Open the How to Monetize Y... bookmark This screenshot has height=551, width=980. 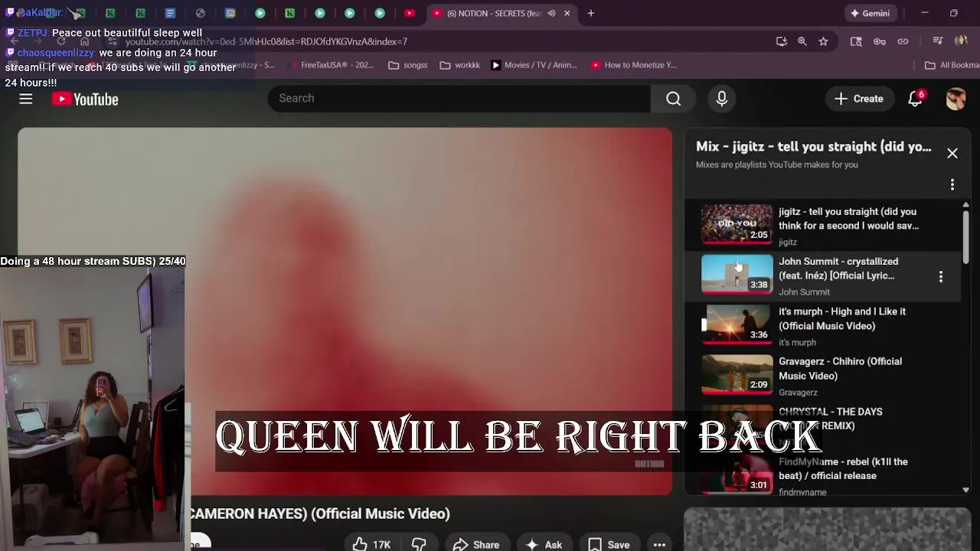(x=634, y=65)
